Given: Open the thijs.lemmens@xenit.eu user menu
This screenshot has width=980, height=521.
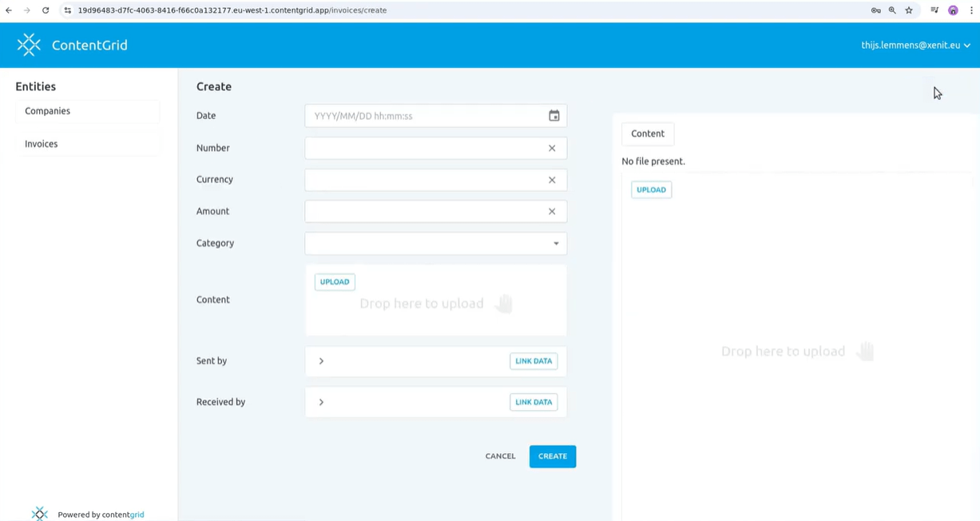Looking at the screenshot, I should (915, 46).
